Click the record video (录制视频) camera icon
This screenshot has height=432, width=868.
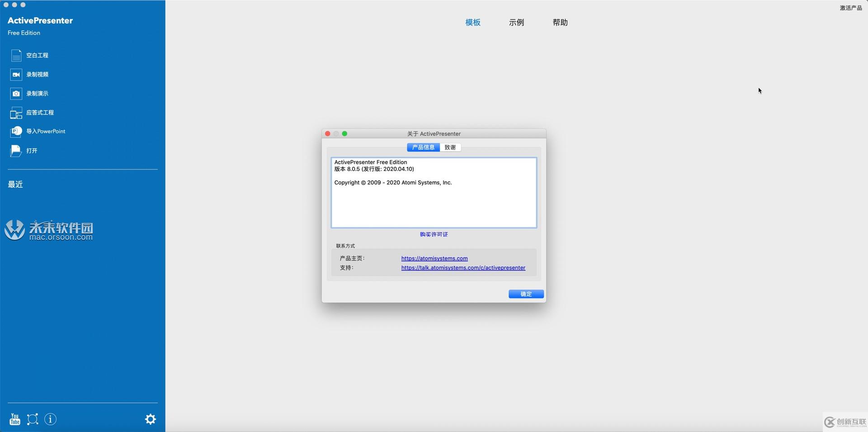[x=16, y=75]
